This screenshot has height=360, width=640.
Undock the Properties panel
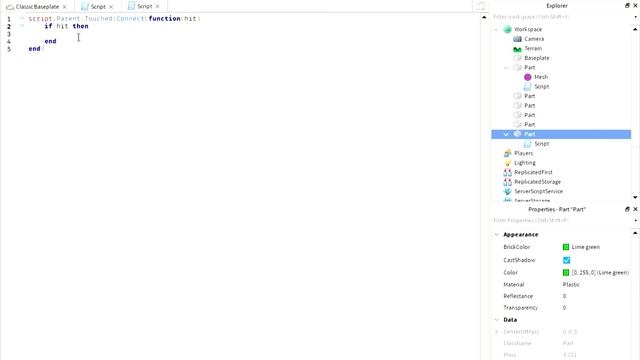pyautogui.click(x=627, y=209)
